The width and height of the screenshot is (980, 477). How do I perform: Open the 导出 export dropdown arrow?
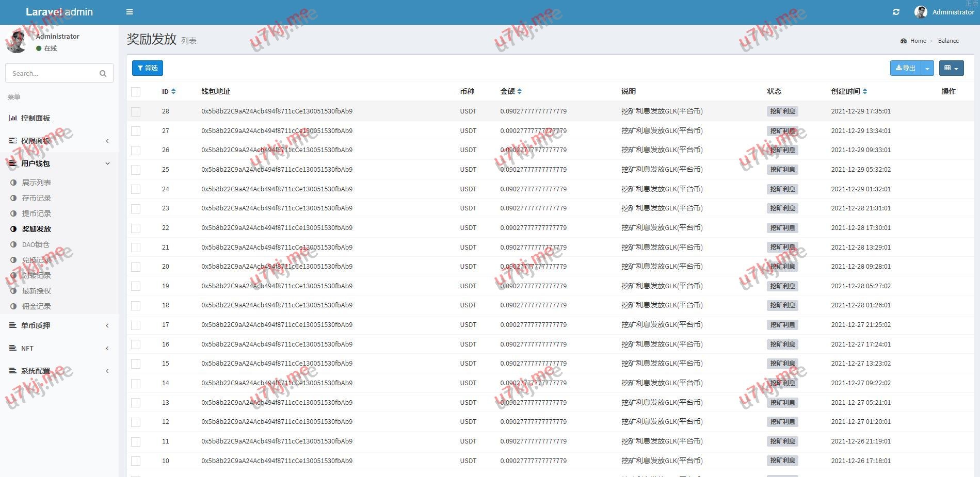tap(927, 68)
